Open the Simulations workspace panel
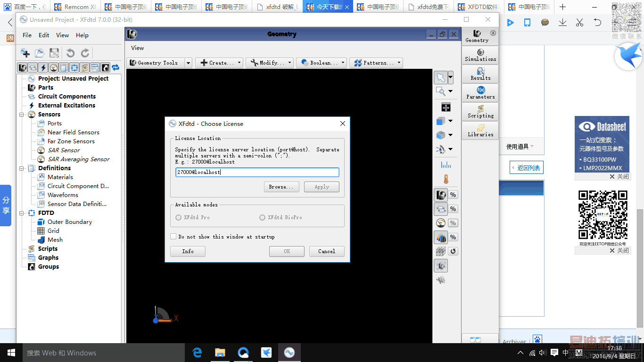The height and width of the screenshot is (362, 644). pos(480,55)
